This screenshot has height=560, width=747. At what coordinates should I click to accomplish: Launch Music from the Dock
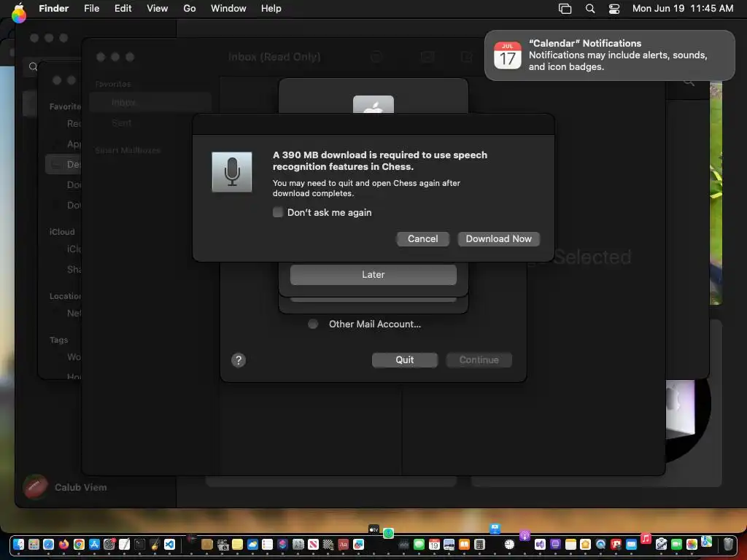646,538
